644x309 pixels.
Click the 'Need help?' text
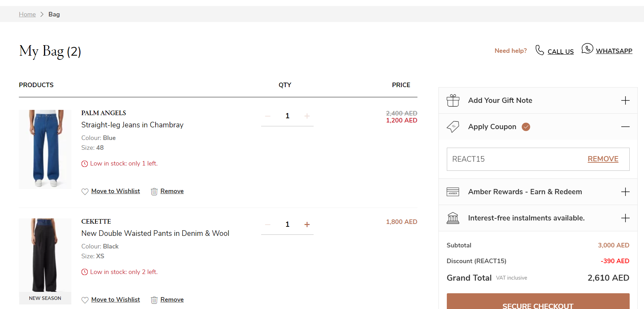(x=510, y=51)
